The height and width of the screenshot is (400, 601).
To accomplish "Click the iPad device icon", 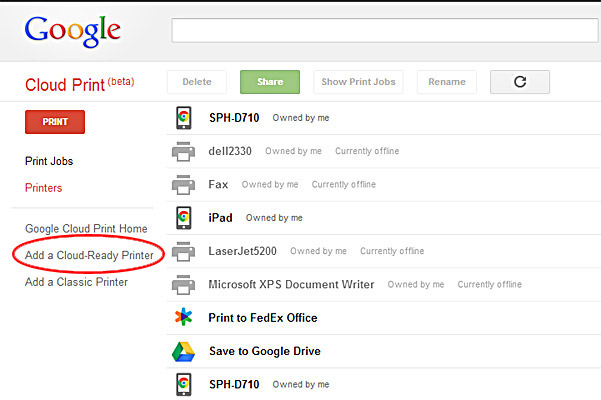I will (184, 218).
